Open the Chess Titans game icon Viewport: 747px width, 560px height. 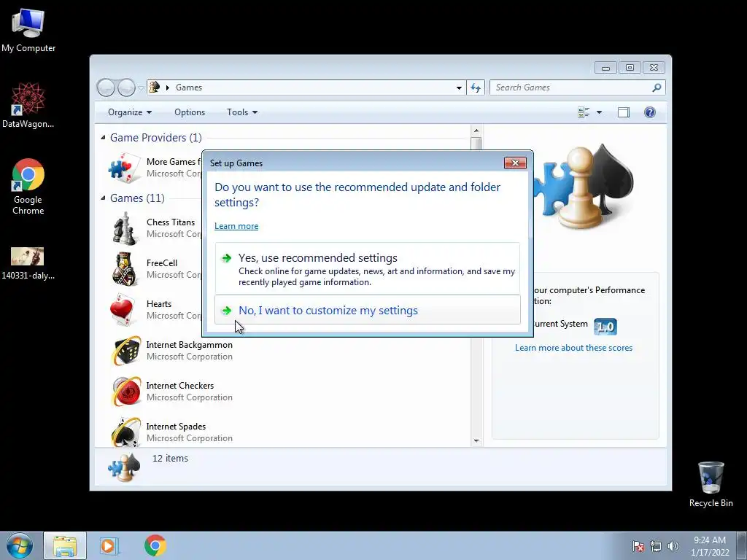(124, 228)
